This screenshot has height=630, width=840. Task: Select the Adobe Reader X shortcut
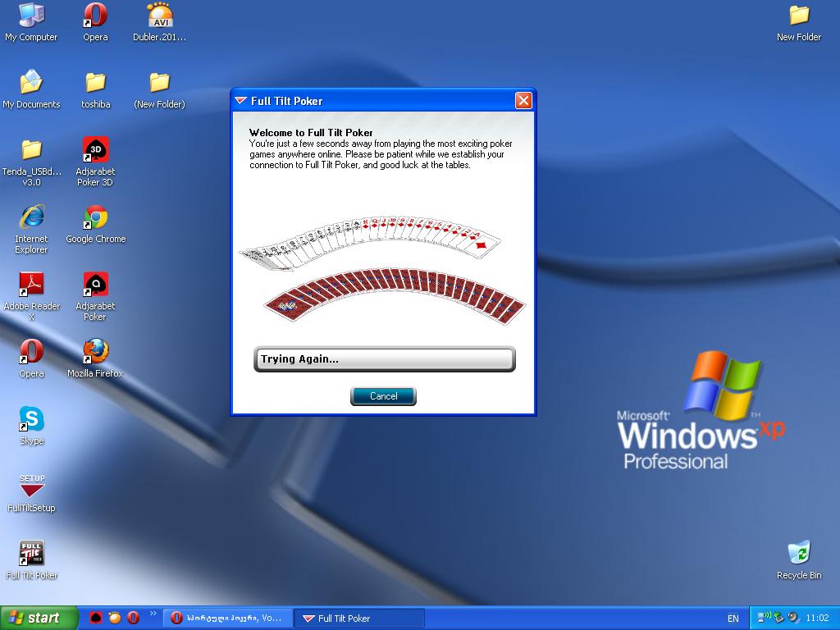point(31,297)
